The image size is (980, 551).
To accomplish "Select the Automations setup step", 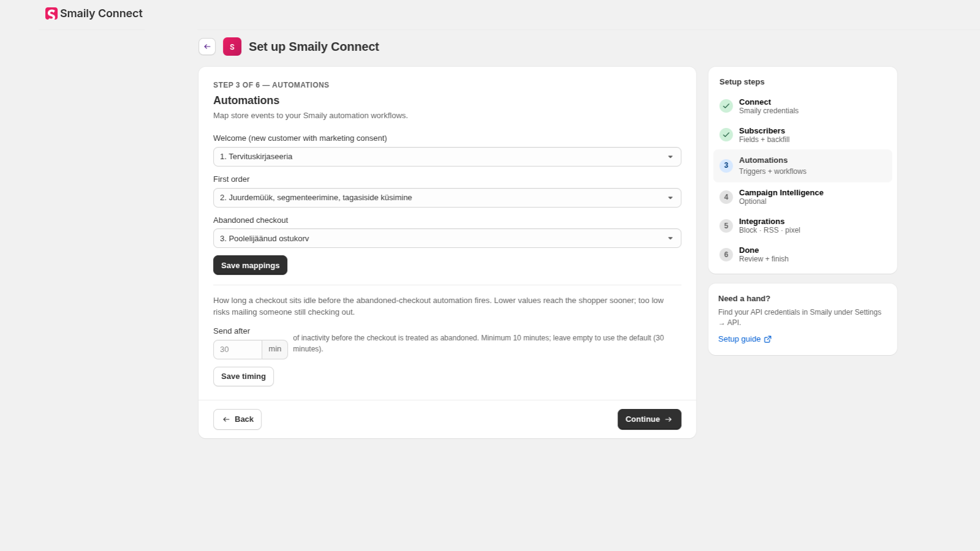I will click(802, 166).
